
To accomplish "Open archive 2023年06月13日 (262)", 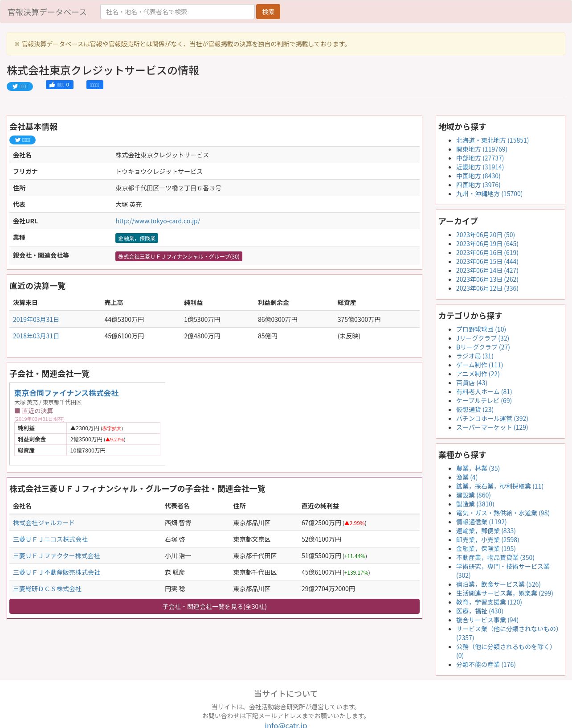I will pyautogui.click(x=487, y=280).
